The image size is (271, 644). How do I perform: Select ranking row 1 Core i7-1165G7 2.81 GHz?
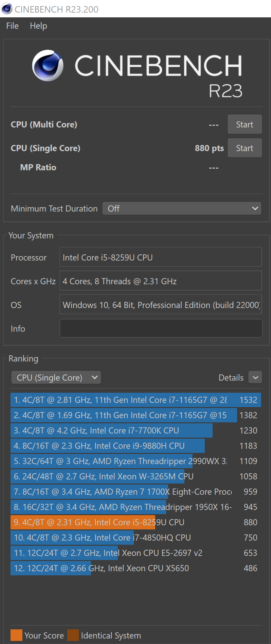coord(136,400)
